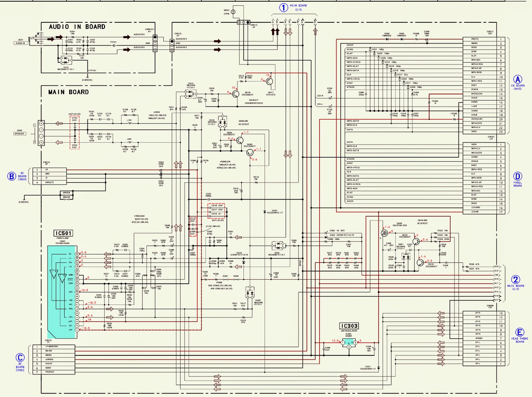
Task: Click the Q317 KTA1273 transistor symbol
Action: 269,81
